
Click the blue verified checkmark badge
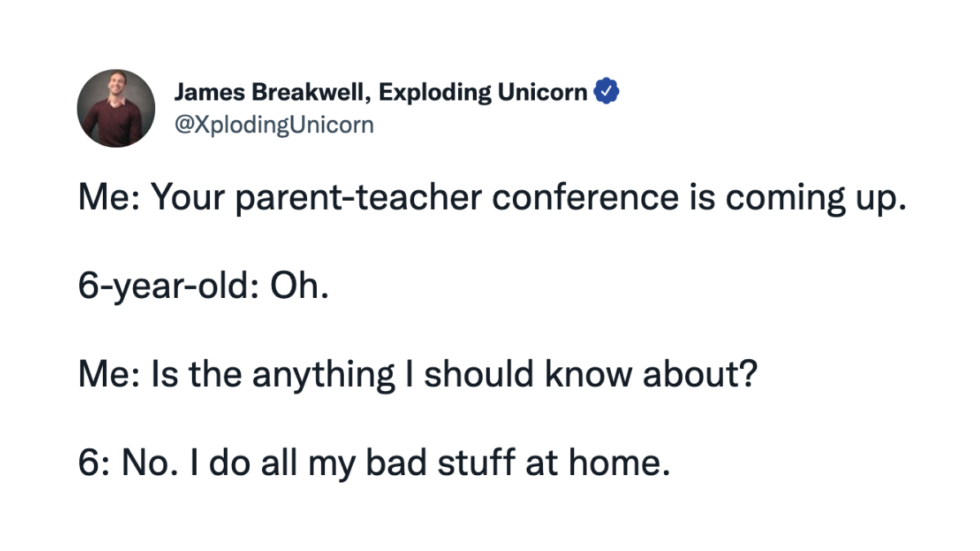tap(606, 93)
